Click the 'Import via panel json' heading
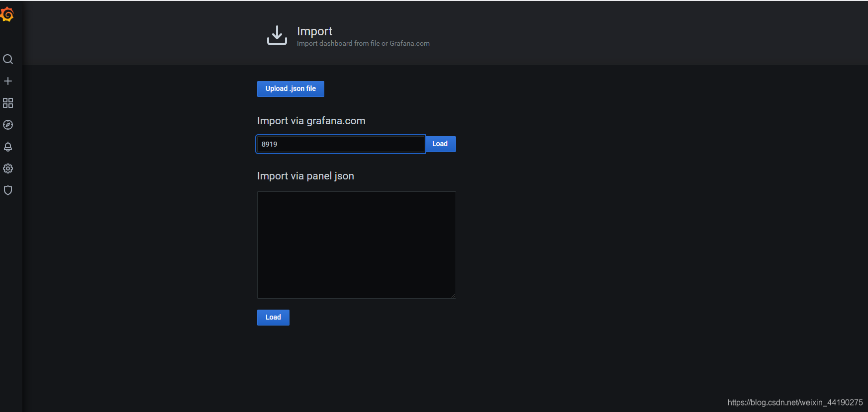The image size is (868, 412). point(305,176)
